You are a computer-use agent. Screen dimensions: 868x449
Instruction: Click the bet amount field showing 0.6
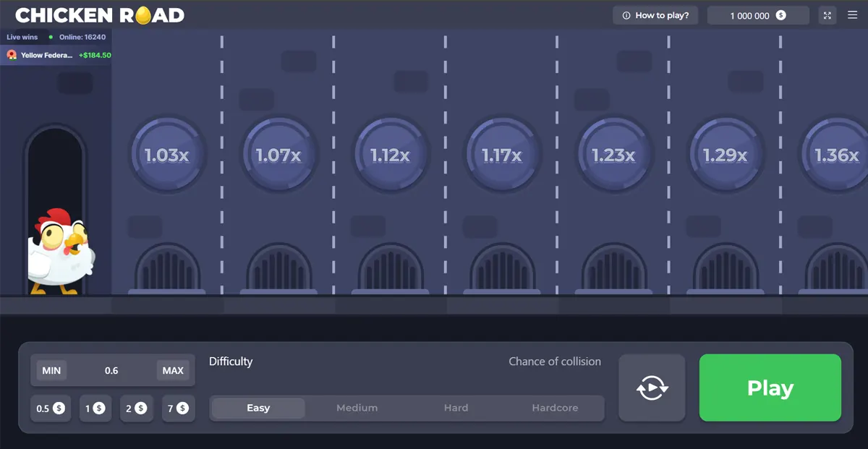point(111,371)
